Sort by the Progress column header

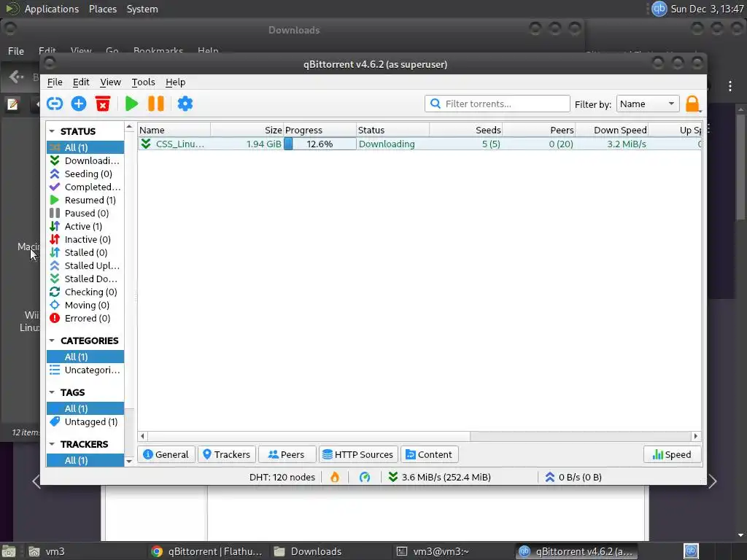pyautogui.click(x=320, y=130)
